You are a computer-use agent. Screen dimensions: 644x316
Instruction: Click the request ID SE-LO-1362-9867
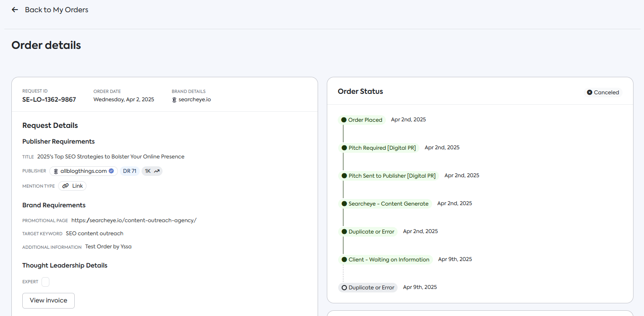[x=49, y=100]
